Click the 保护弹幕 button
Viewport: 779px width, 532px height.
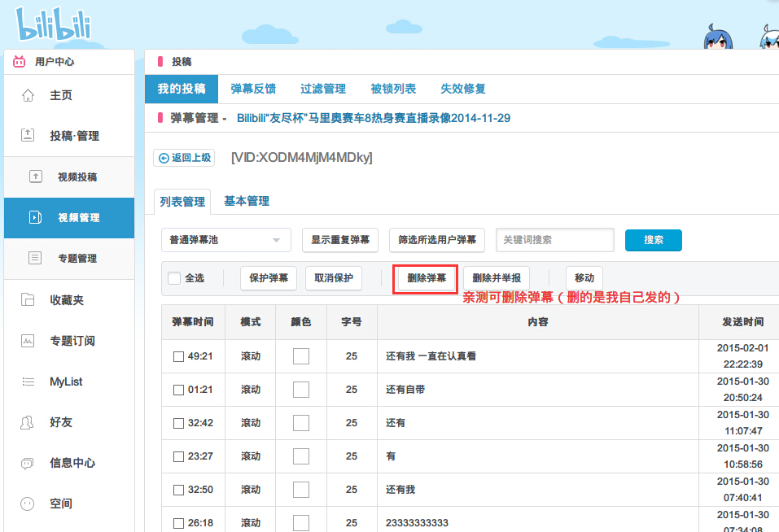pyautogui.click(x=269, y=278)
